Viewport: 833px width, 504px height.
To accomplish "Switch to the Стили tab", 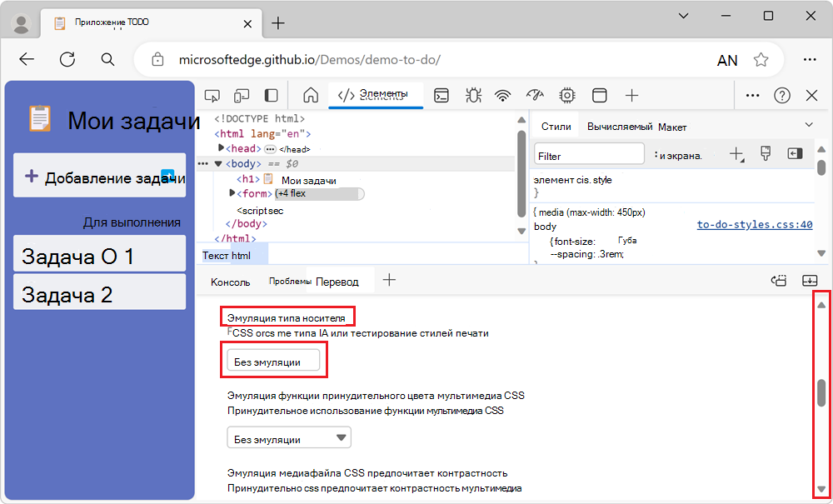I will click(556, 127).
